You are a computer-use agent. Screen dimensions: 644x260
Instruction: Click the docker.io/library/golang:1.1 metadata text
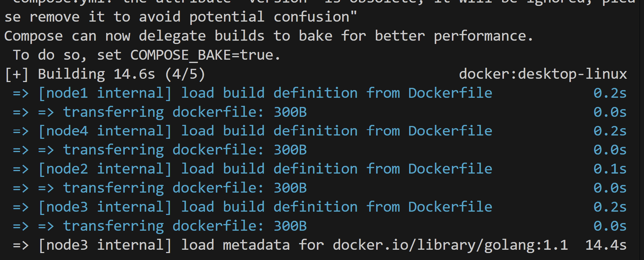(450, 245)
